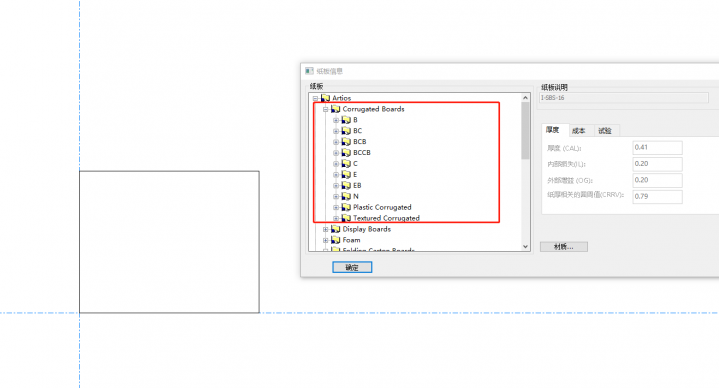Select the Display Boards folder icon
The image size is (719, 388).
pyautogui.click(x=336, y=229)
